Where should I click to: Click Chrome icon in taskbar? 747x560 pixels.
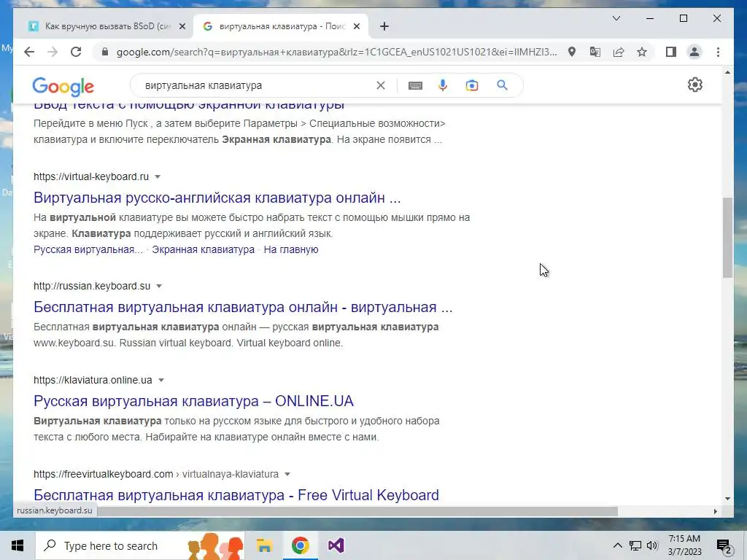point(300,545)
